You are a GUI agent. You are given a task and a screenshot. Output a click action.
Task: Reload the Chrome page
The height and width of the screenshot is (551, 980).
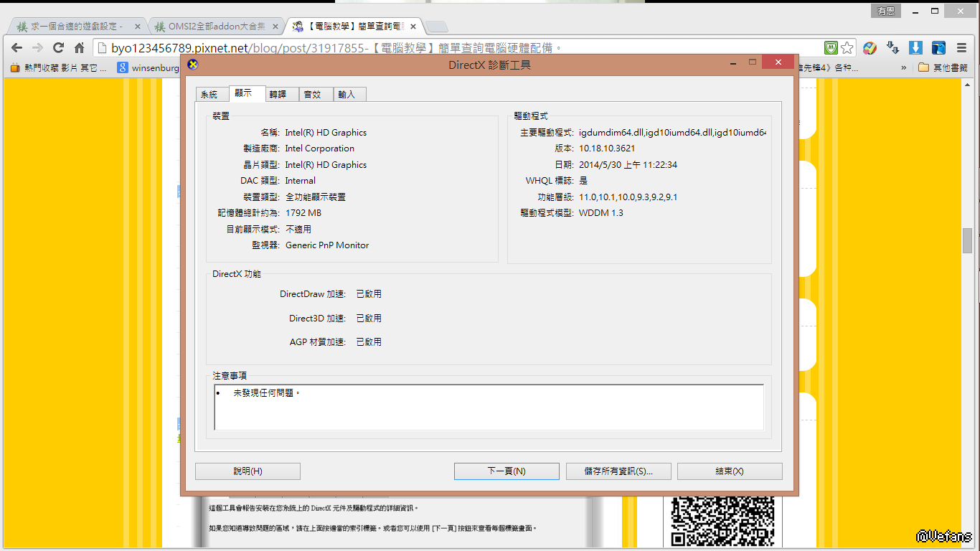tap(59, 48)
